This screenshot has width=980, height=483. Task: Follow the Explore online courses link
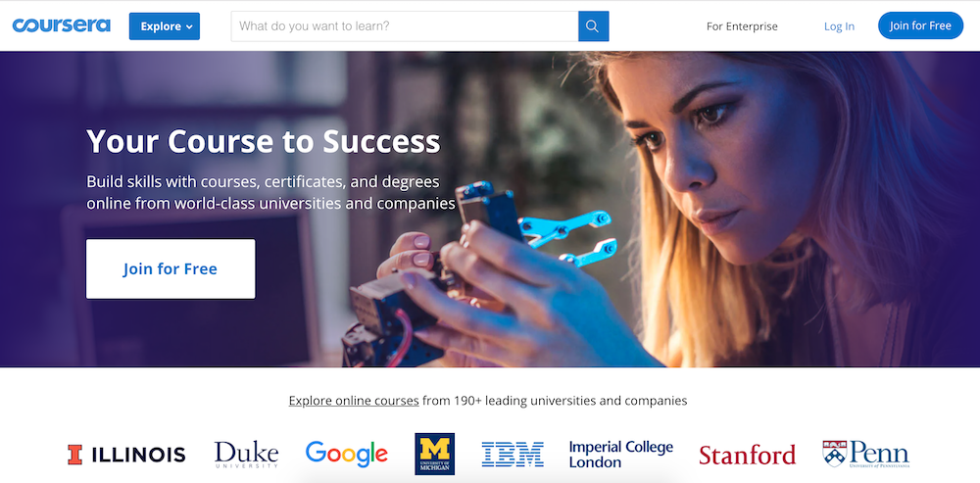[354, 401]
